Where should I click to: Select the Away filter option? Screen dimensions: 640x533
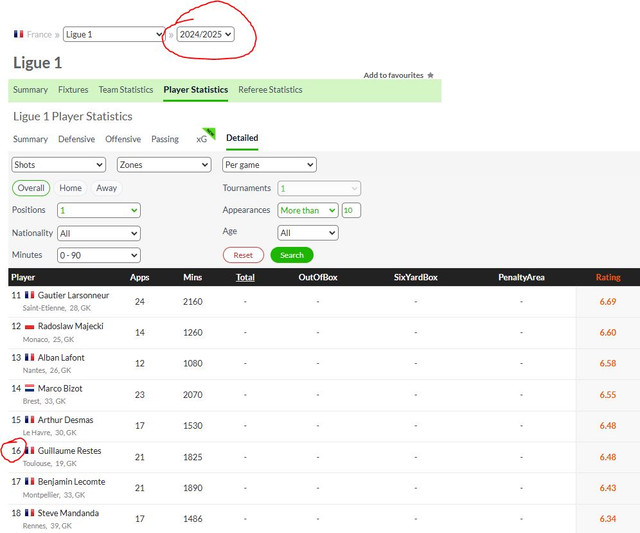(107, 188)
